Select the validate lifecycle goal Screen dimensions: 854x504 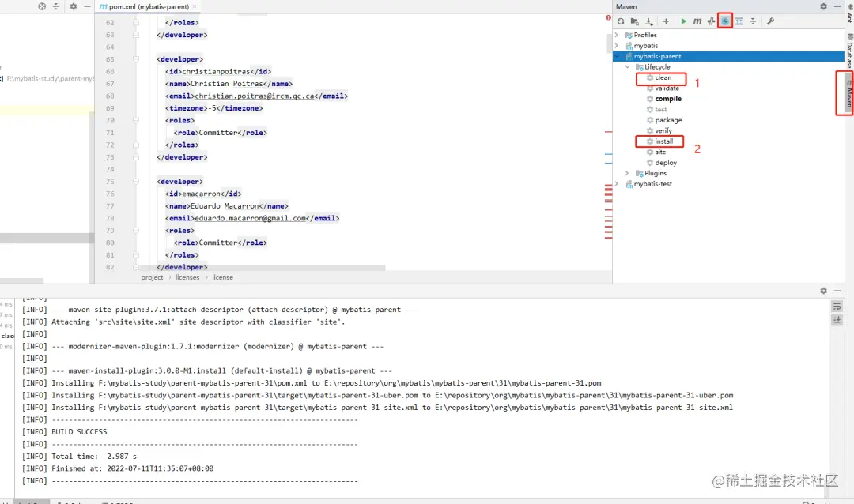tap(667, 88)
